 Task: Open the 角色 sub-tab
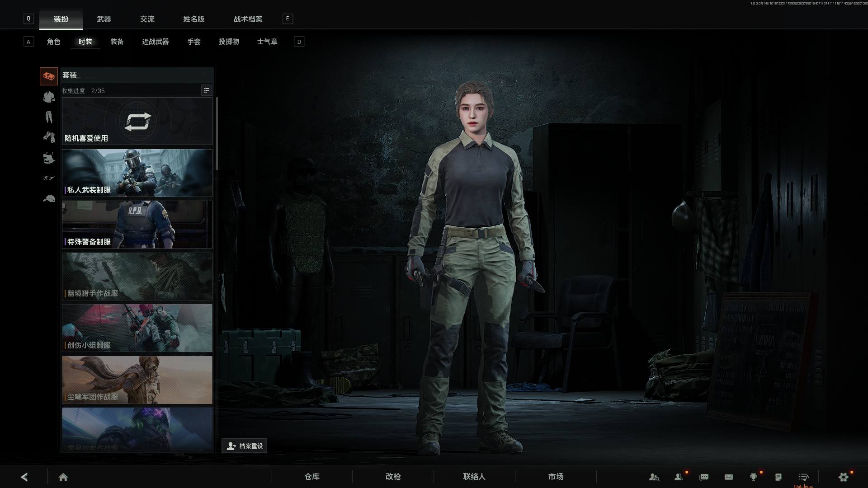point(53,42)
